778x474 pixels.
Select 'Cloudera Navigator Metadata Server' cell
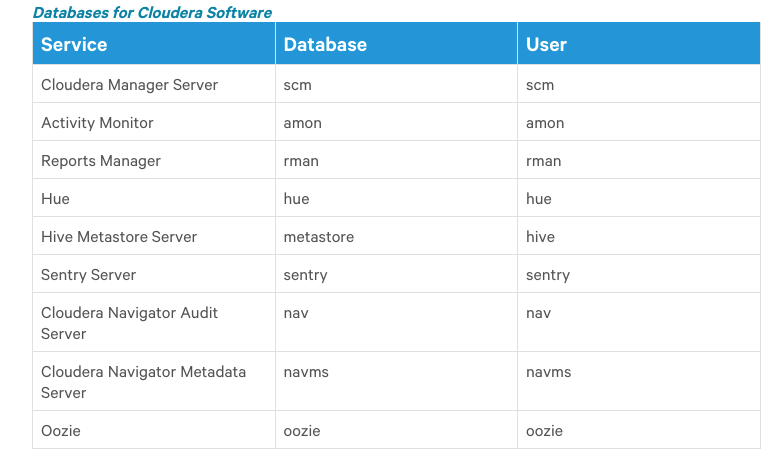click(x=154, y=382)
